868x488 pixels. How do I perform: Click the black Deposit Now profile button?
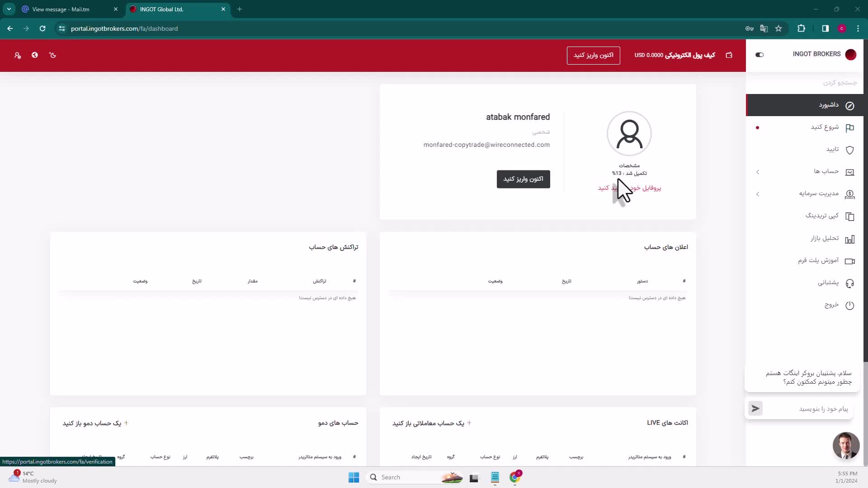coord(523,179)
